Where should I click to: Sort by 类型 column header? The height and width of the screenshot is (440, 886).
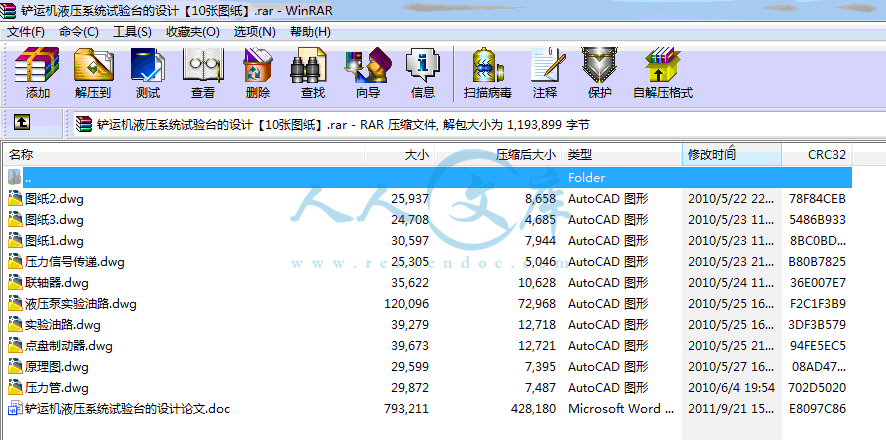click(622, 155)
